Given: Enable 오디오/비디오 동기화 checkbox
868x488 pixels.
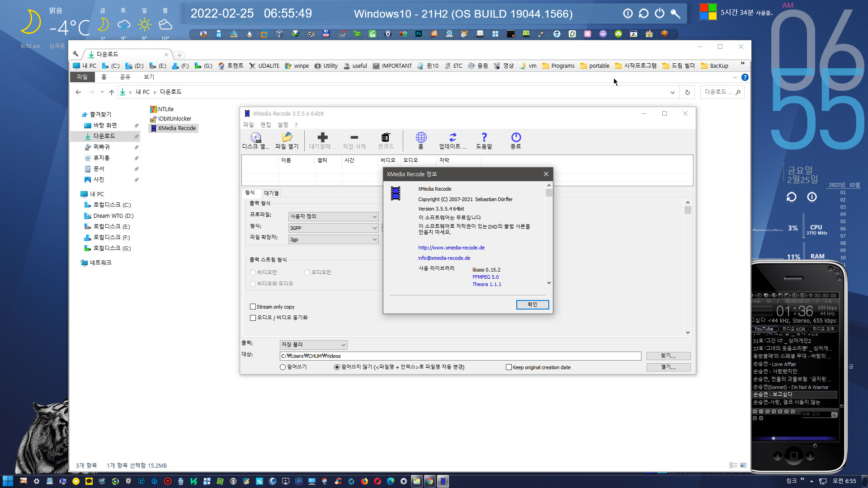Looking at the screenshot, I should (x=253, y=317).
